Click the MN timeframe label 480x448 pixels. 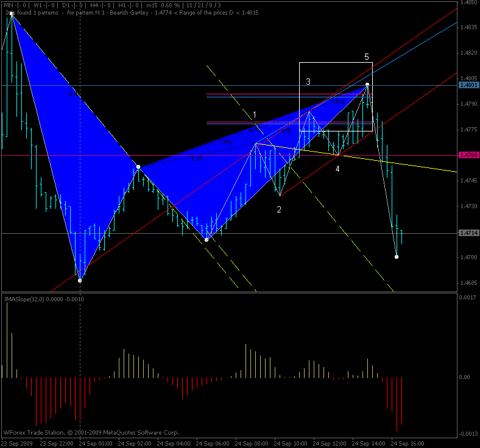click(x=9, y=5)
